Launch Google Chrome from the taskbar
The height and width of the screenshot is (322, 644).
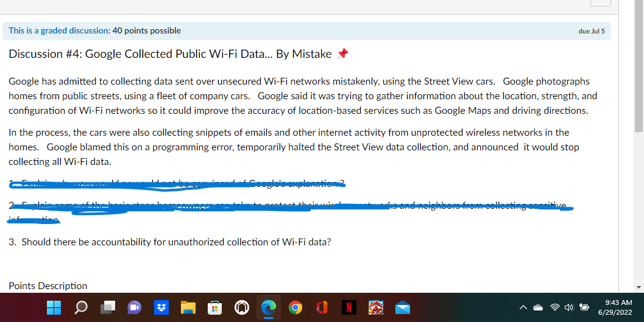click(295, 307)
